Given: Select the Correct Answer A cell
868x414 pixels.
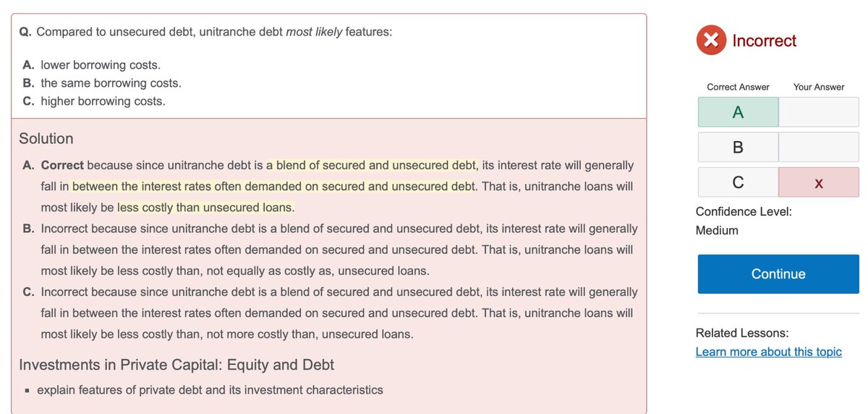Looking at the screenshot, I should [x=738, y=112].
